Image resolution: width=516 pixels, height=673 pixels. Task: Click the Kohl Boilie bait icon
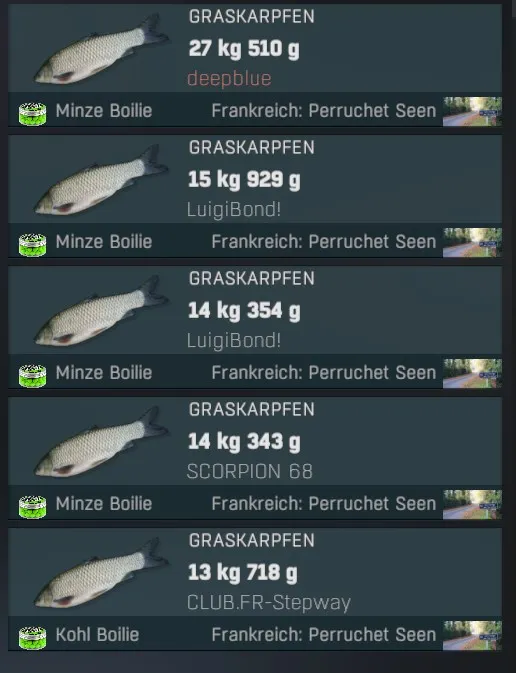(33, 637)
